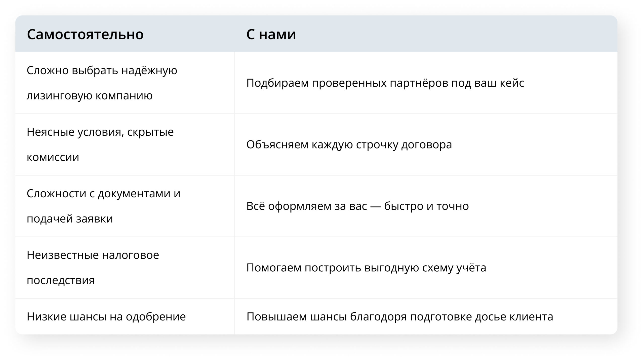Select the 'Низкие шансы на одобрение' cell
Image resolution: width=644 pixels, height=361 pixels.
(125, 316)
